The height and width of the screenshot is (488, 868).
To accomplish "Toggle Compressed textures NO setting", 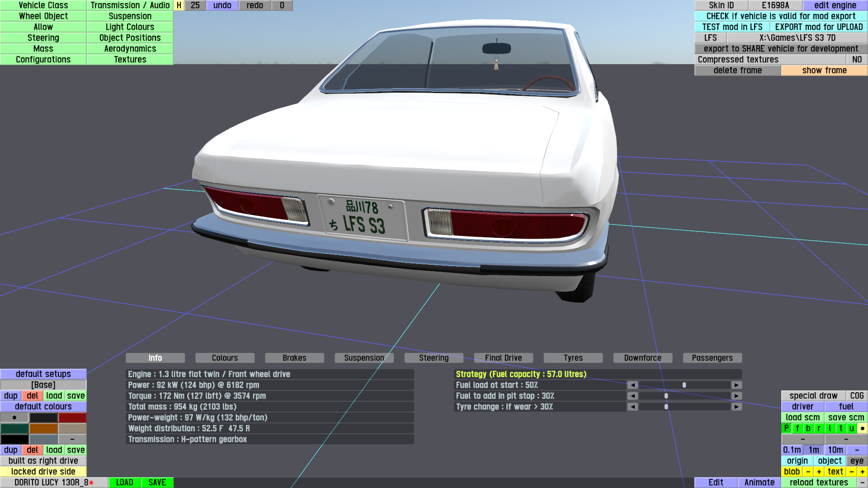I will 857,60.
